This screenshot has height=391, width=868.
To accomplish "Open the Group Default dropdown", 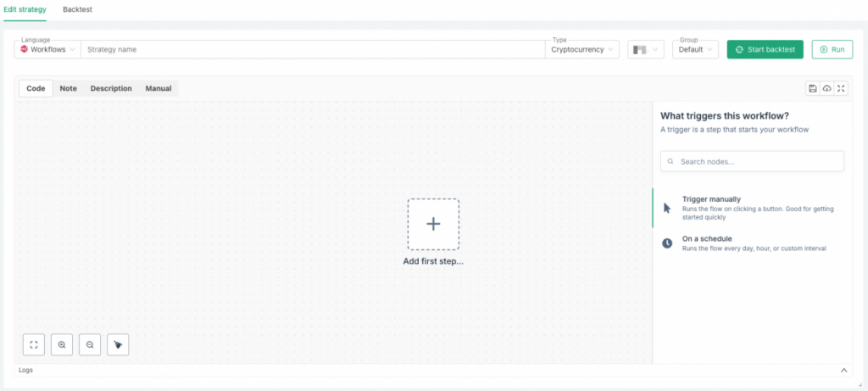I will pyautogui.click(x=696, y=50).
